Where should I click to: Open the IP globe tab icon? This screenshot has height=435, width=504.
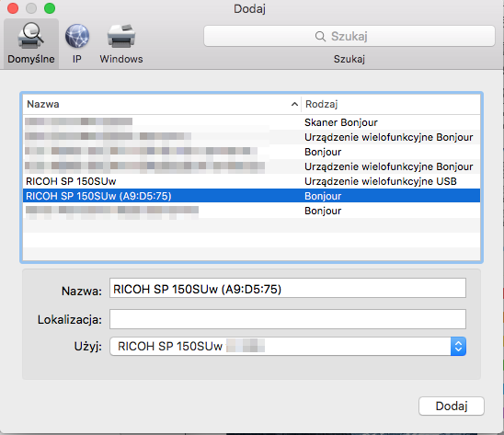[x=77, y=36]
